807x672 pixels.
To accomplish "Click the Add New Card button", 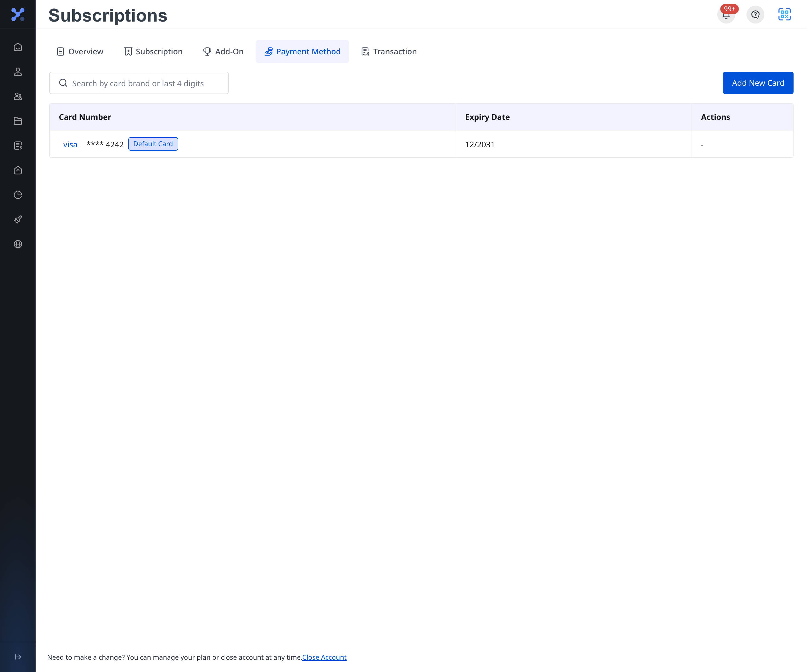I will [758, 83].
